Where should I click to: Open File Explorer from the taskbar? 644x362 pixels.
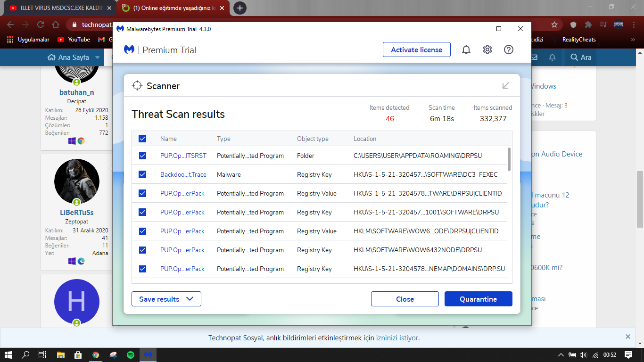60,355
